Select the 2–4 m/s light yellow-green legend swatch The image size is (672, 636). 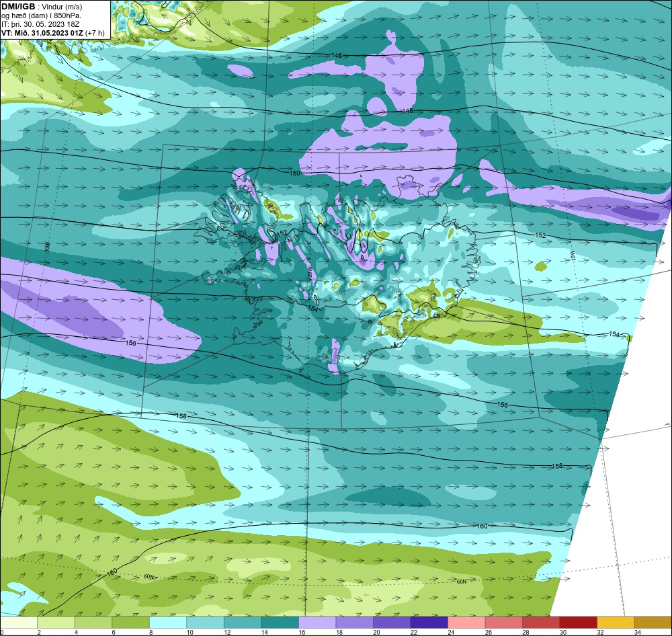click(x=56, y=623)
